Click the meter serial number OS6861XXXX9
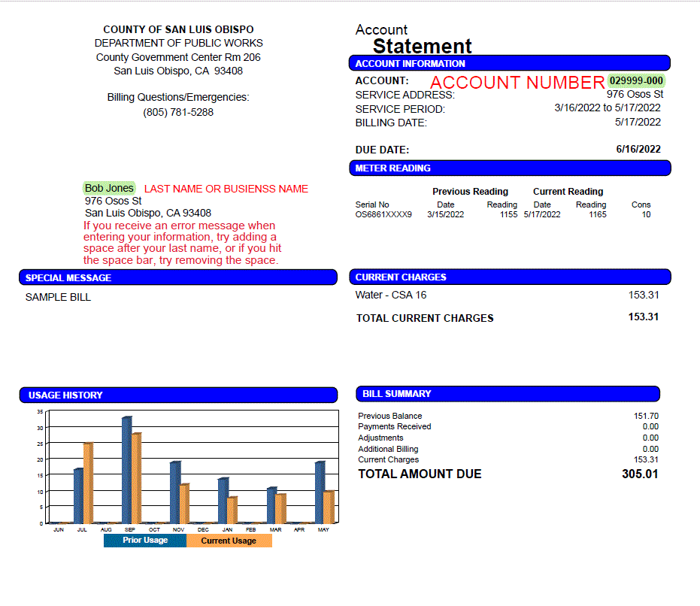Screen dimensions: 700x606 coord(383,214)
